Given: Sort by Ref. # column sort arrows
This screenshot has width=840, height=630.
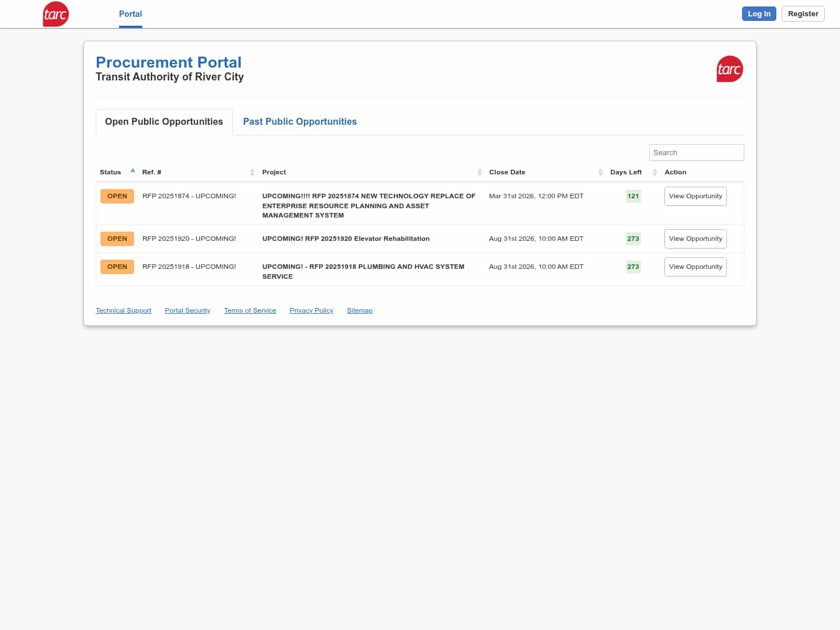Looking at the screenshot, I should click(x=252, y=172).
